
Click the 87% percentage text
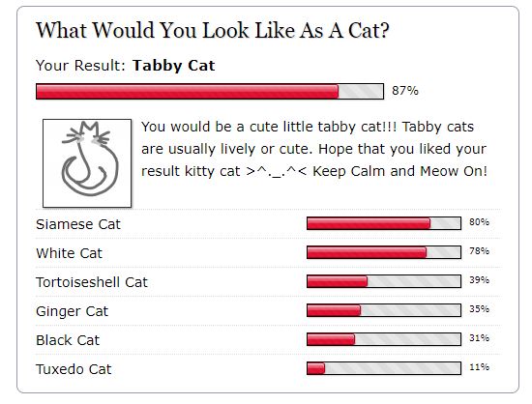click(405, 91)
